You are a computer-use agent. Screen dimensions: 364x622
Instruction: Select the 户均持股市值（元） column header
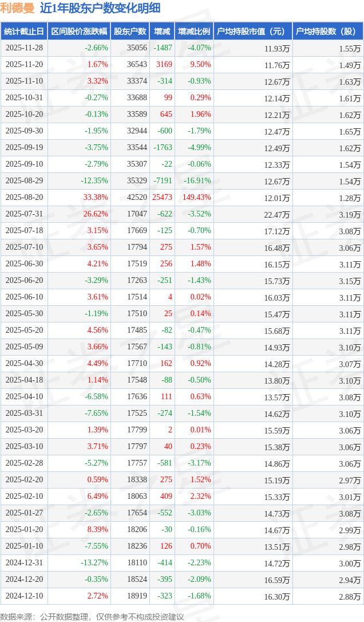[252, 32]
